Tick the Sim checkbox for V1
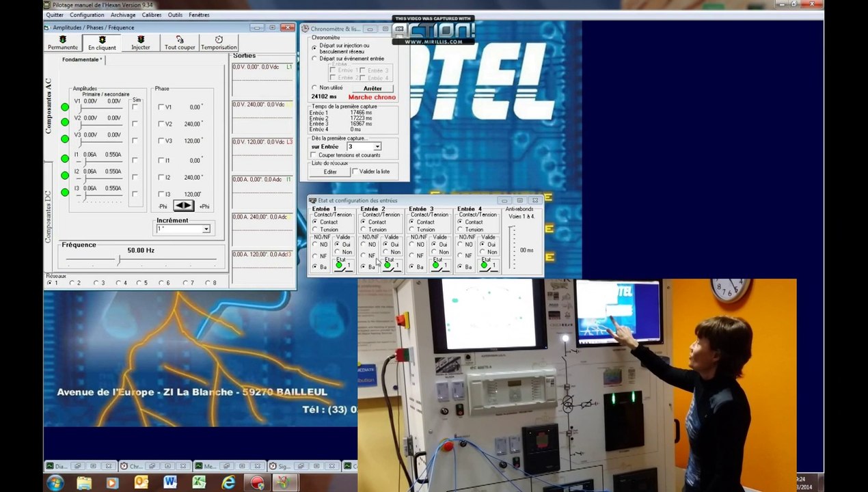 tap(135, 107)
